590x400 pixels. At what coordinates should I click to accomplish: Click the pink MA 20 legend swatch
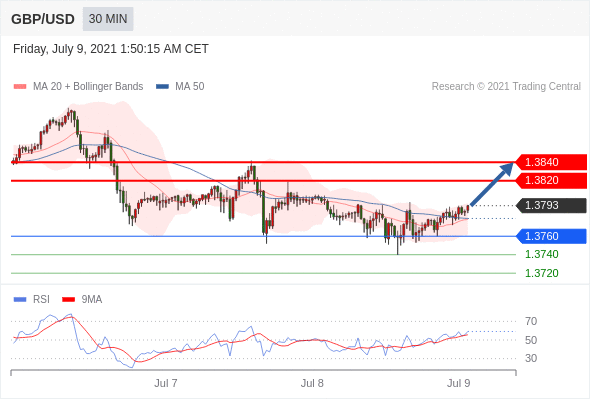pos(20,87)
